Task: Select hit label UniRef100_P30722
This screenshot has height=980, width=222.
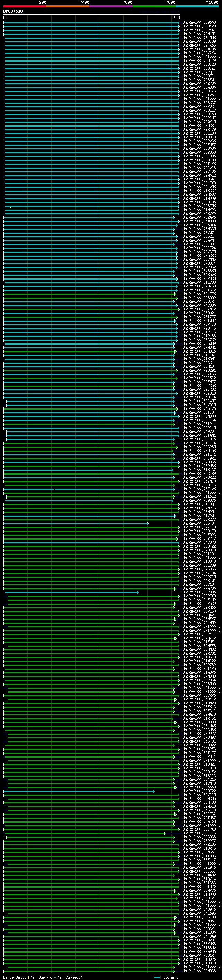Action: (199, 791)
